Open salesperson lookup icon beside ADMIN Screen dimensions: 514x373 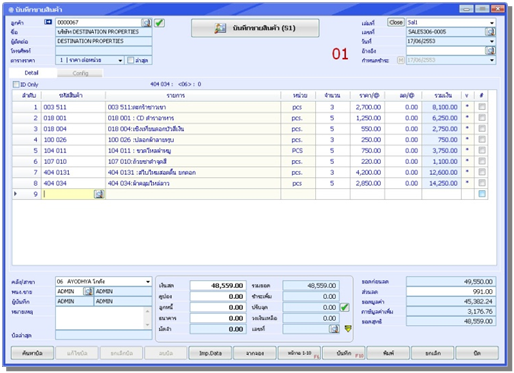tap(88, 291)
